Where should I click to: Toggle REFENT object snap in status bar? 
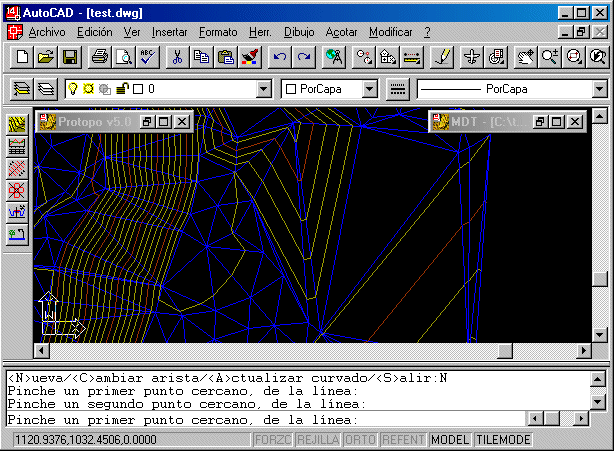(403, 440)
